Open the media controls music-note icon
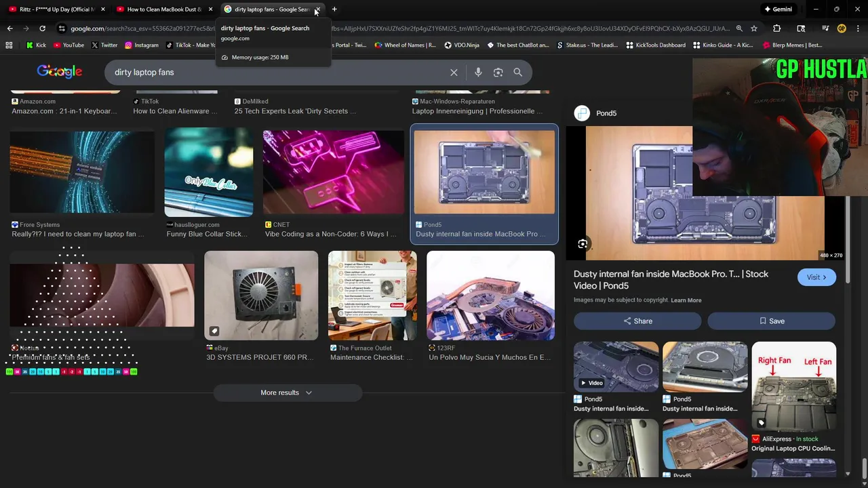Viewport: 868px width, 488px height. click(x=825, y=28)
